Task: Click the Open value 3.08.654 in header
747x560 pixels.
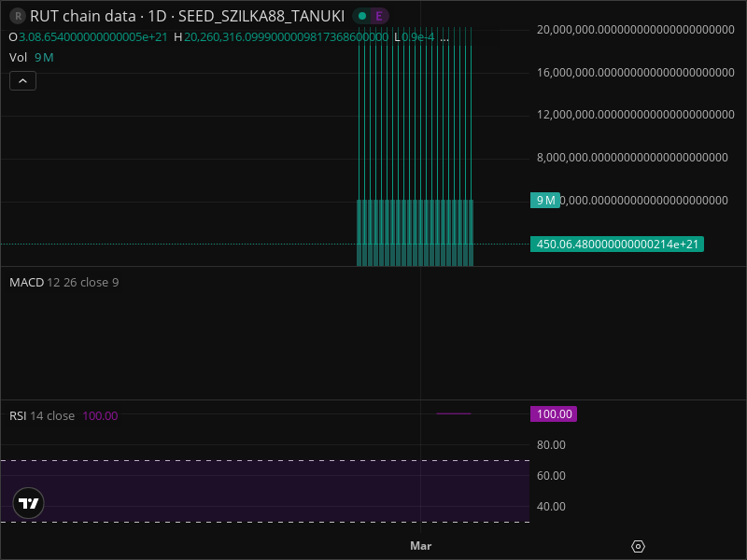Action: click(x=92, y=37)
